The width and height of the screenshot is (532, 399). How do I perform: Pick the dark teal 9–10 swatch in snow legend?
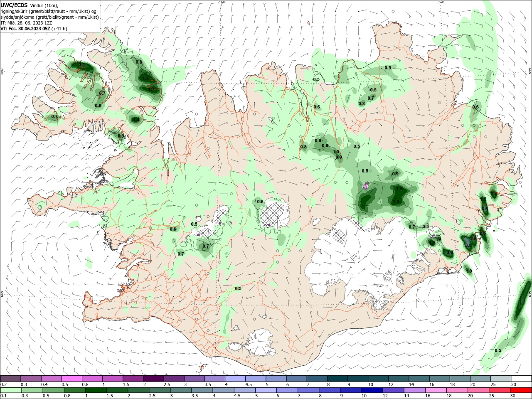coord(358,379)
